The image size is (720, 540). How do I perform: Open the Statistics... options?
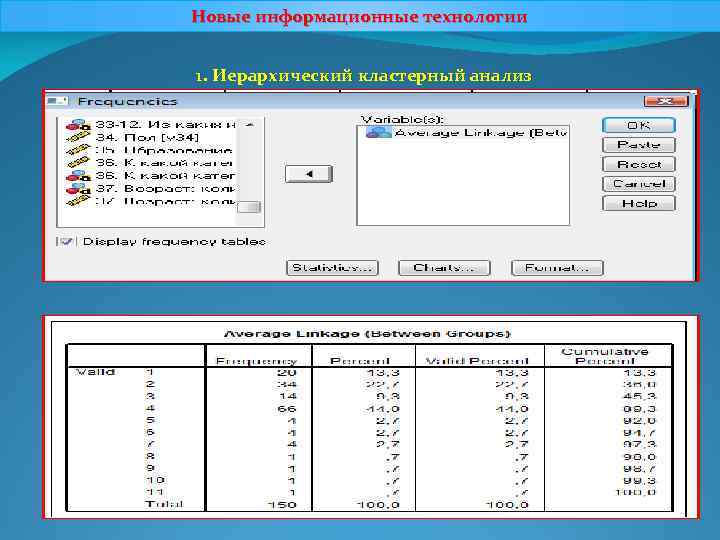(x=332, y=268)
